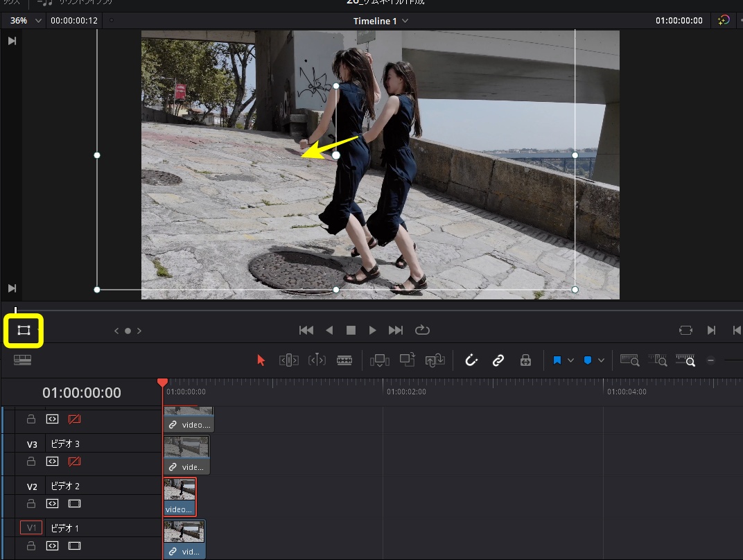743x560 pixels.
Task: Click the red timeline playhead
Action: (x=162, y=383)
